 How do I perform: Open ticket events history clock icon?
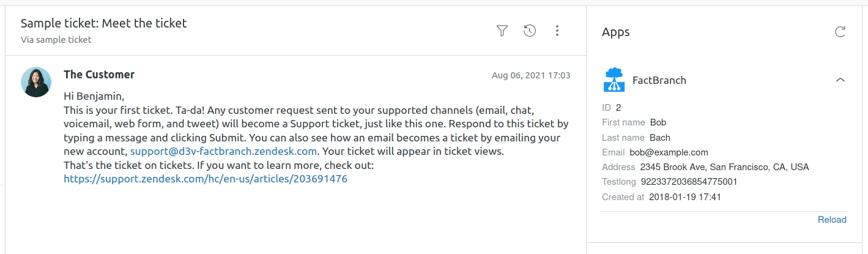point(530,31)
